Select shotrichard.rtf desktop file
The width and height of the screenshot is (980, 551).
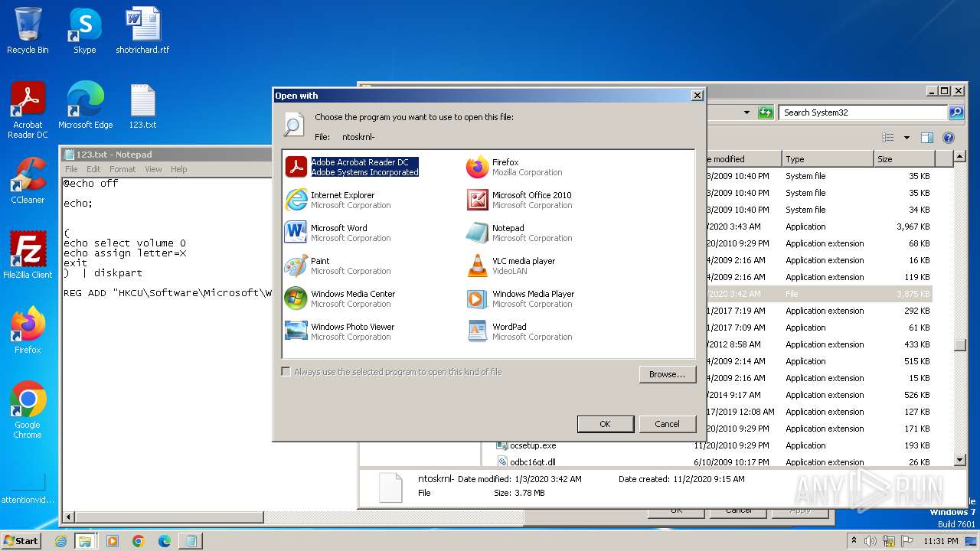[x=142, y=31]
